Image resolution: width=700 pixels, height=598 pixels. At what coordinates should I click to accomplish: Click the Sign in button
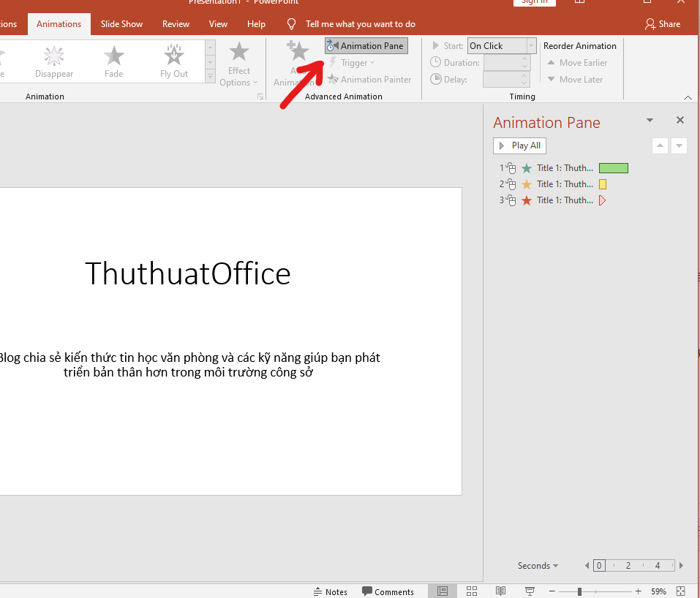click(x=534, y=2)
